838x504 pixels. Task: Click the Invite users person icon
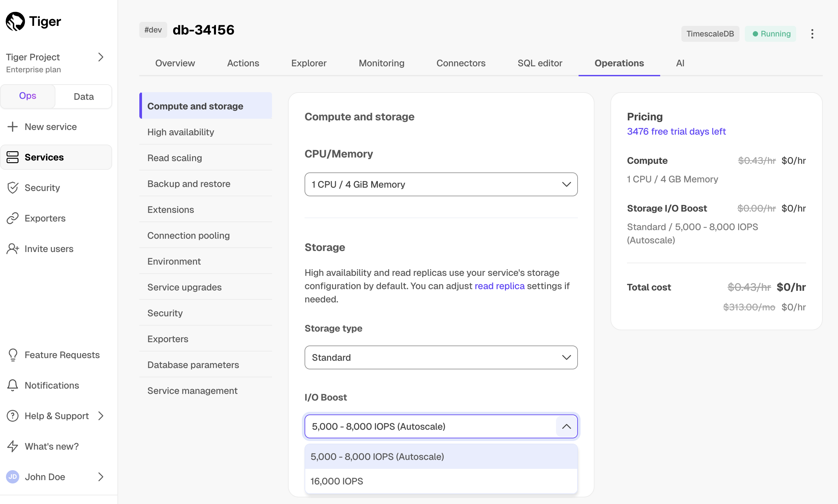(x=13, y=249)
